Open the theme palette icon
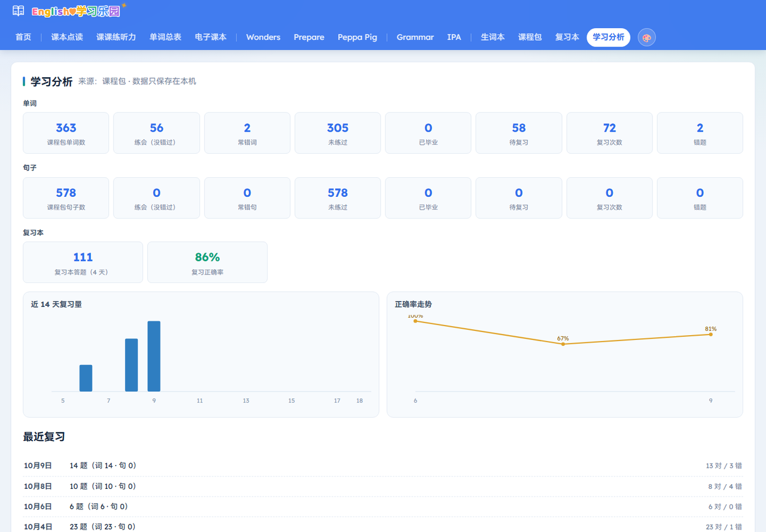 pos(647,37)
